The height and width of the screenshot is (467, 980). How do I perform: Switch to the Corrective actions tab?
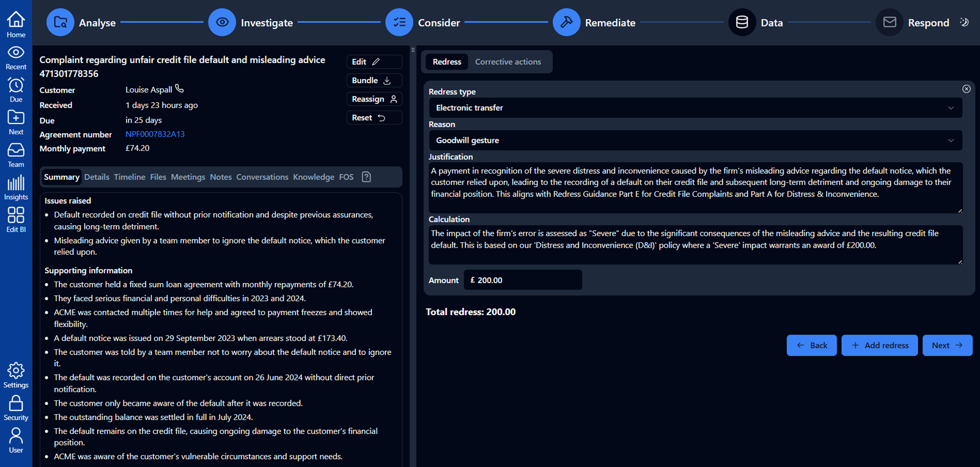click(x=508, y=62)
